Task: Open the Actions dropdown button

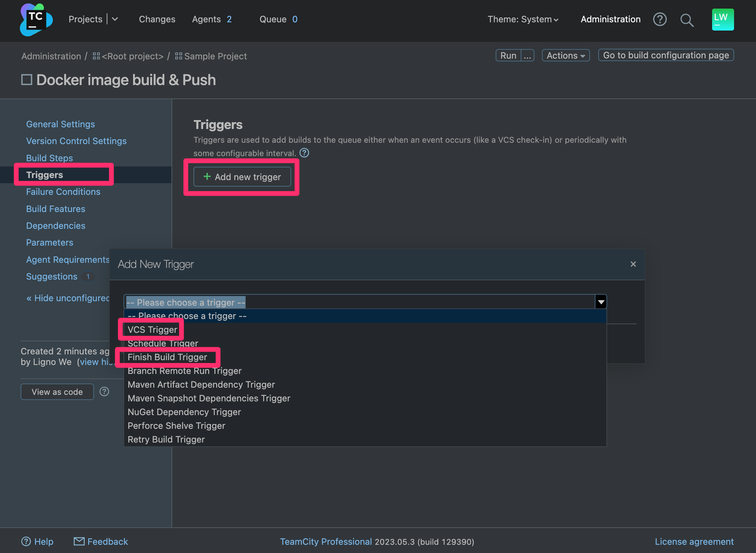Action: point(566,56)
